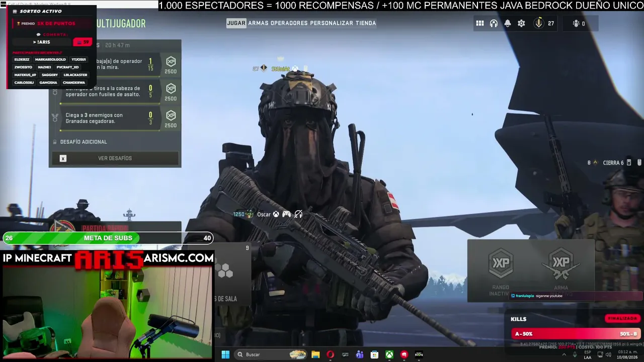Screen dimensions: 644x362
Task: Click the '20 h 47 m' challenge timer
Action: (x=117, y=45)
